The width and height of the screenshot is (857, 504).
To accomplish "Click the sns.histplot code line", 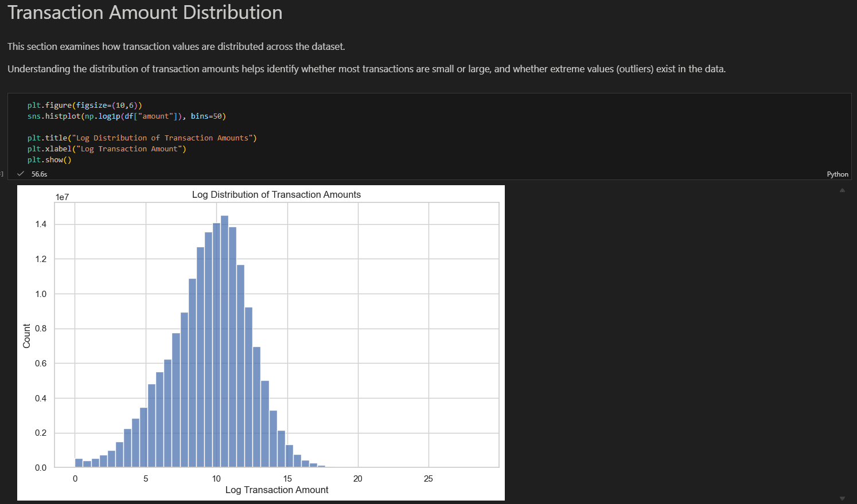I will click(127, 116).
